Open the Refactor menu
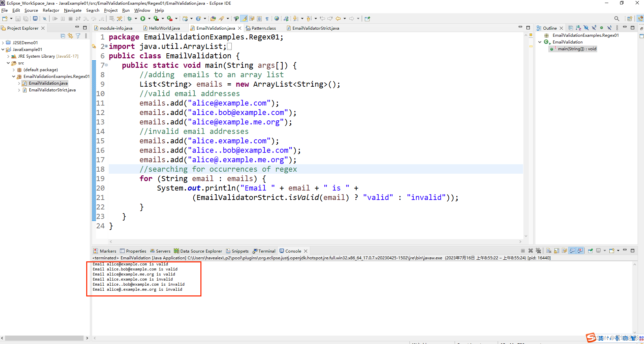 pos(51,10)
